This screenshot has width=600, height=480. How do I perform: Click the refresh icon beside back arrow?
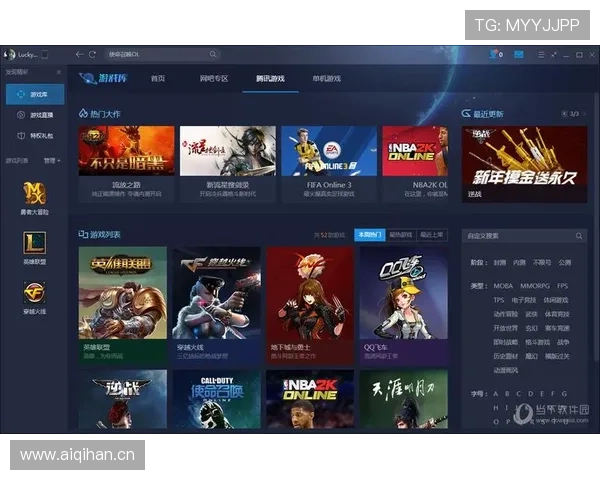(93, 54)
